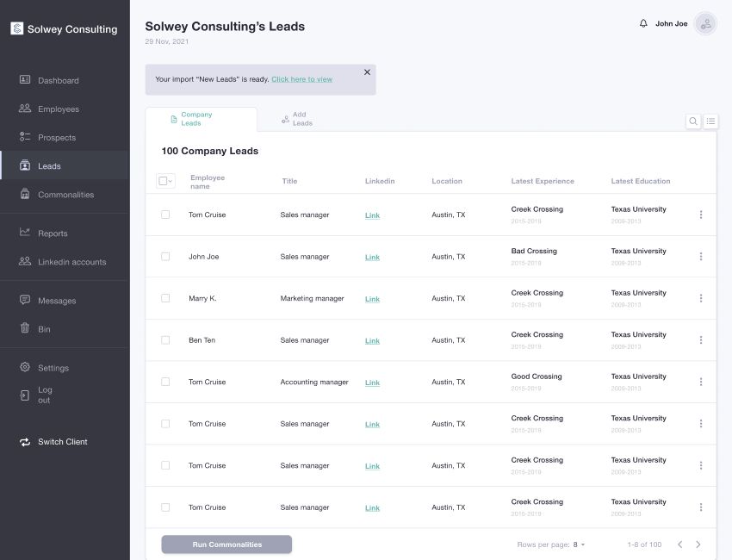The height and width of the screenshot is (560, 732).
Task: Open the Rows per page dropdown
Action: click(579, 544)
